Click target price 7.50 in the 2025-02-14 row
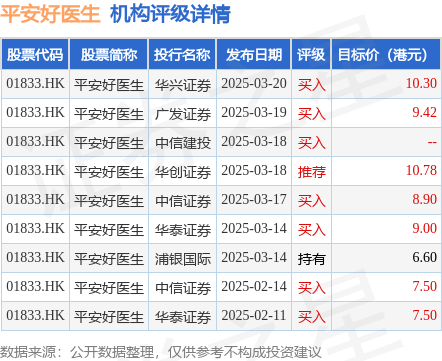 coord(424,286)
